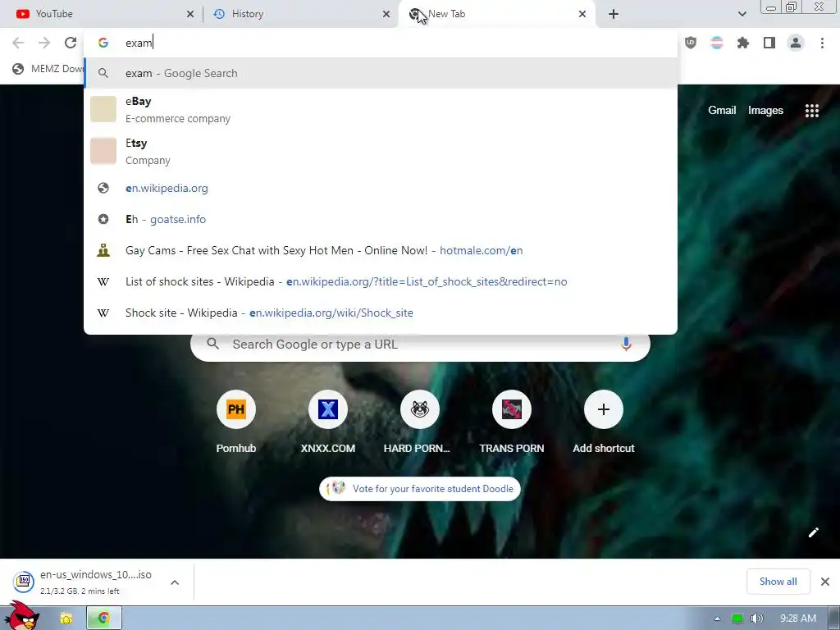Open Vote for your favorite student Doodle
840x630 pixels.
pyautogui.click(x=420, y=489)
